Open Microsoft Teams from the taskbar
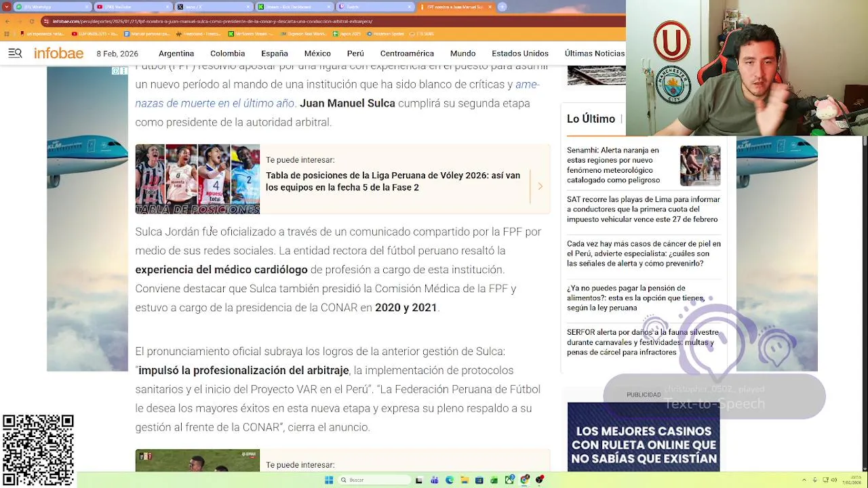This screenshot has width=868, height=488. (435, 480)
